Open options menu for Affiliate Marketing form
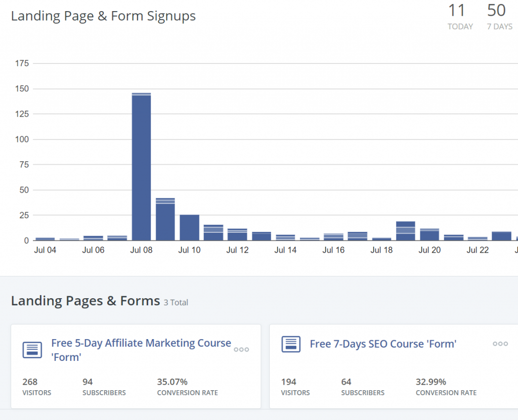Image resolution: width=518 pixels, height=420 pixels. click(241, 349)
